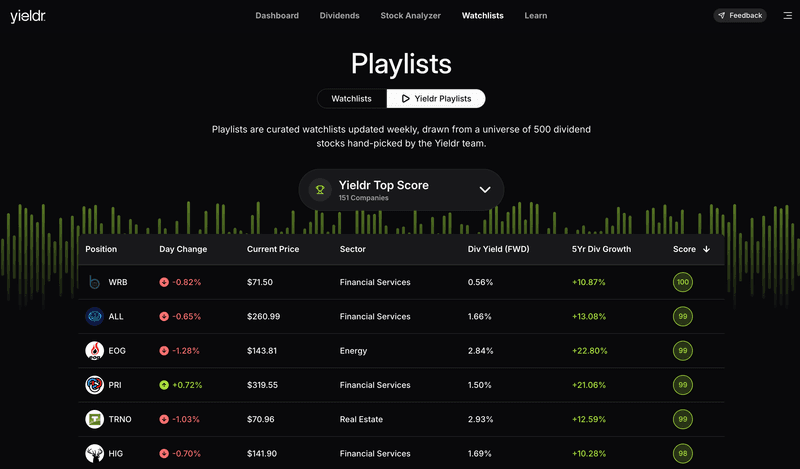800x469 pixels.
Task: Open the ALL ticker row
Action: pos(401,316)
